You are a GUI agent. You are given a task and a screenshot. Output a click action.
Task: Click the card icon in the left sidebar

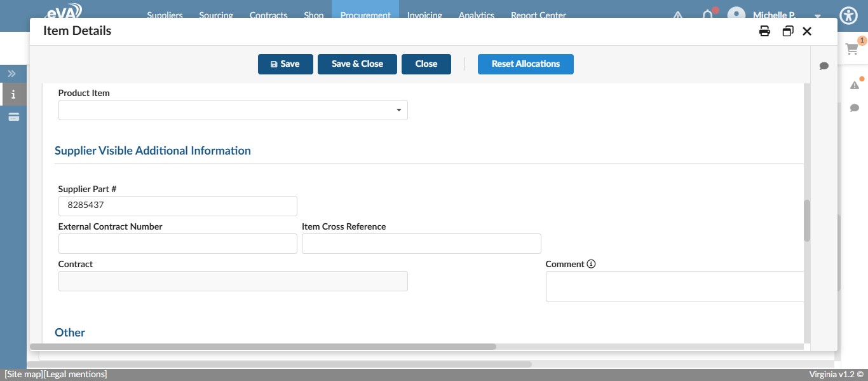coord(13,116)
